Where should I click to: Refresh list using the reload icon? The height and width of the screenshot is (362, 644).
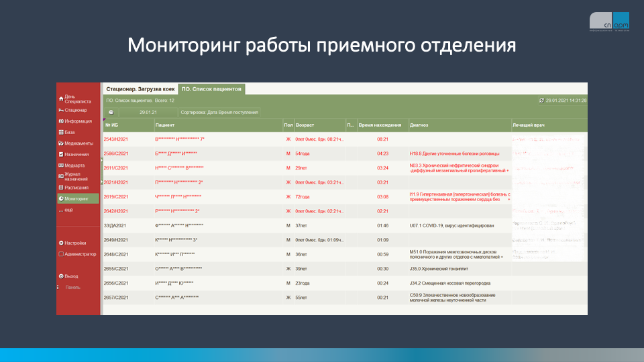pos(541,101)
